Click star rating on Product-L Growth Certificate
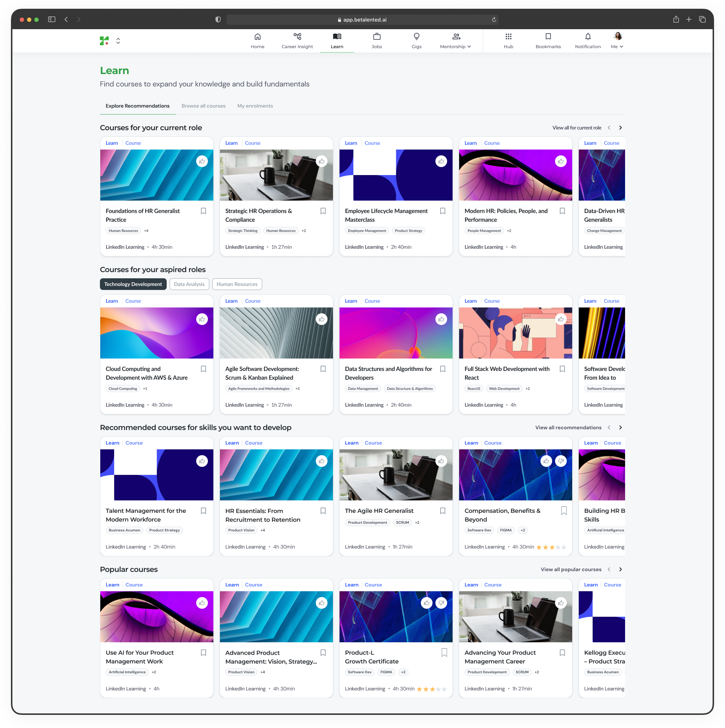725x728 pixels. tap(431, 689)
